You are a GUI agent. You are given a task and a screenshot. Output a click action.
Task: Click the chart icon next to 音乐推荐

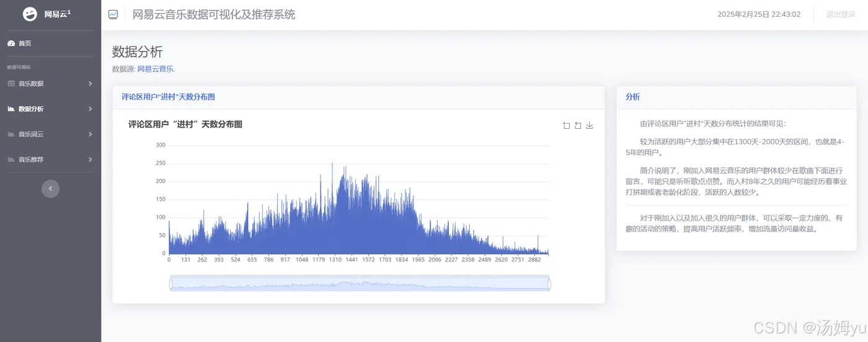pos(11,159)
